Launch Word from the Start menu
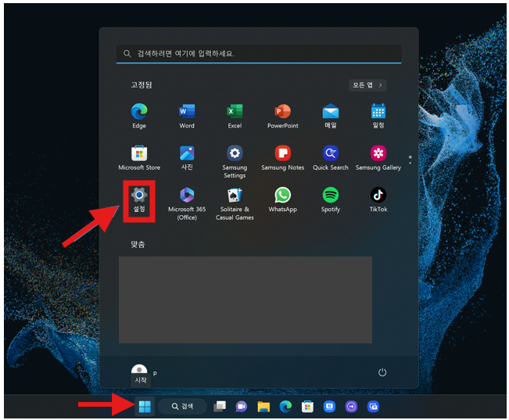This screenshot has width=509, height=420. point(187,116)
